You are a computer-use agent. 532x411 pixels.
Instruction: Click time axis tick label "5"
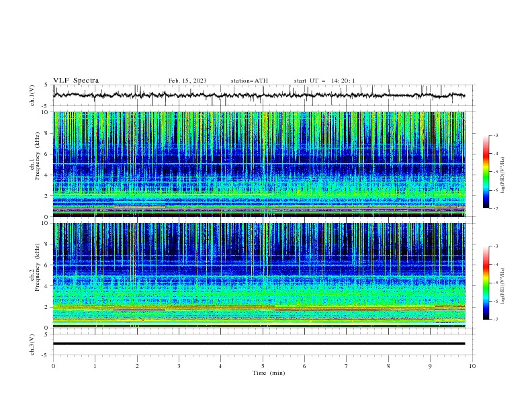click(x=263, y=366)
